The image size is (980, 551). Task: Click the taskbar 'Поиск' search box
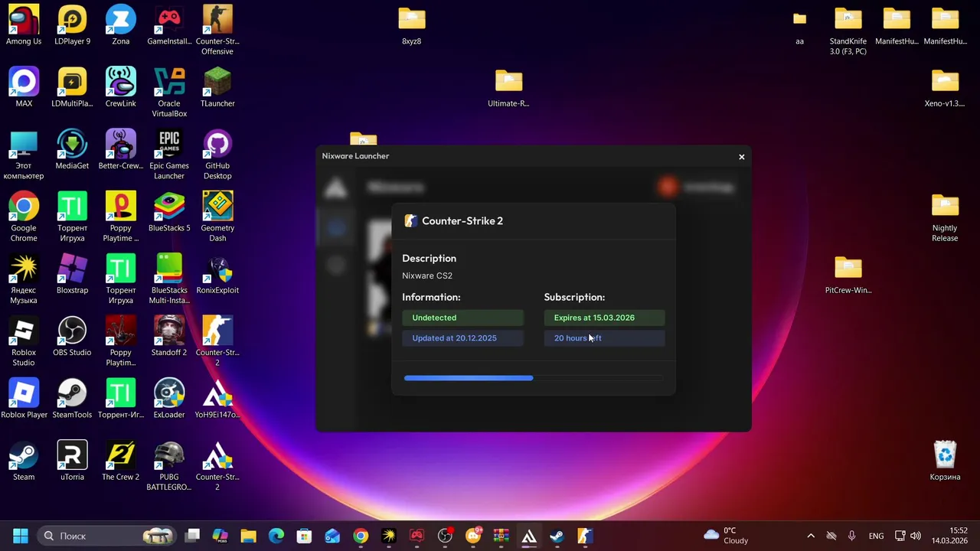click(107, 536)
